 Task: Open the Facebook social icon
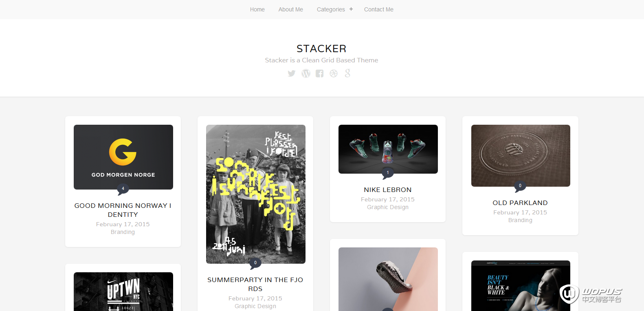pos(319,73)
